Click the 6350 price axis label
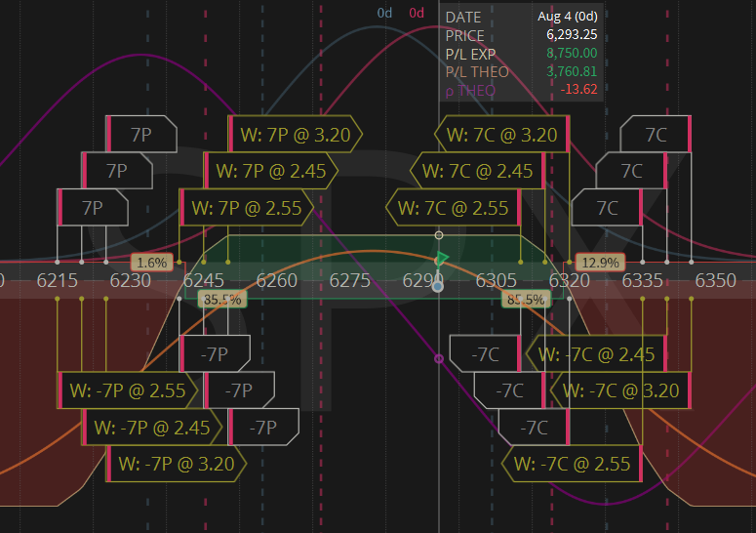The width and height of the screenshot is (756, 533). point(715,280)
